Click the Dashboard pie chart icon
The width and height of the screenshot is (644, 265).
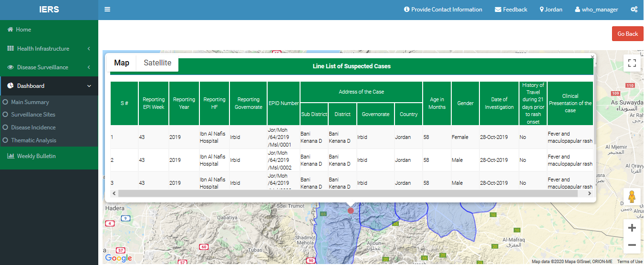tap(10, 86)
